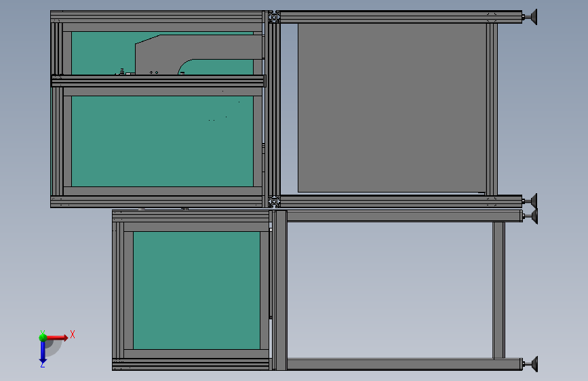Click the blue Z axis arrow of the triad

pyautogui.click(x=43, y=353)
